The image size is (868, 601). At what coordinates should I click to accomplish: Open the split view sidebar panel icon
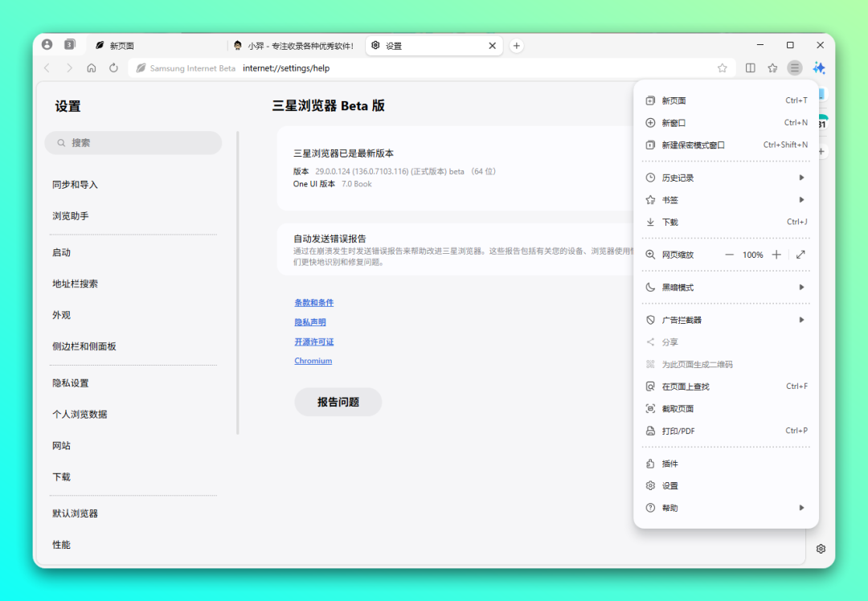click(750, 68)
